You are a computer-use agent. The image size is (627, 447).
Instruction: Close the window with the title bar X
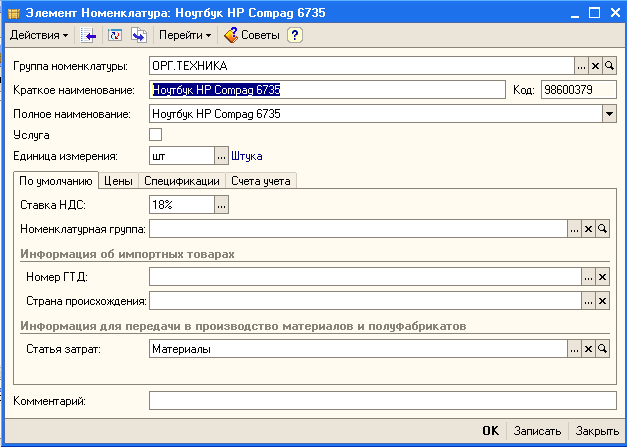pos(615,13)
